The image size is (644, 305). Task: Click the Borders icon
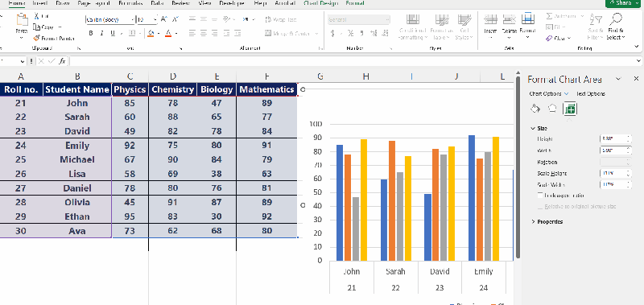pos(132,34)
